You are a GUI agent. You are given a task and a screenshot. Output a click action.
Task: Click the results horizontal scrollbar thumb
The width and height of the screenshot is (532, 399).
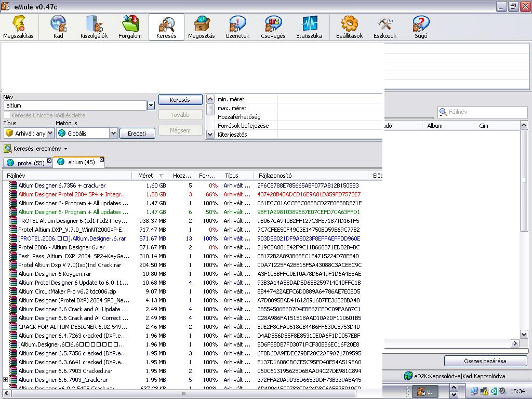184,394
